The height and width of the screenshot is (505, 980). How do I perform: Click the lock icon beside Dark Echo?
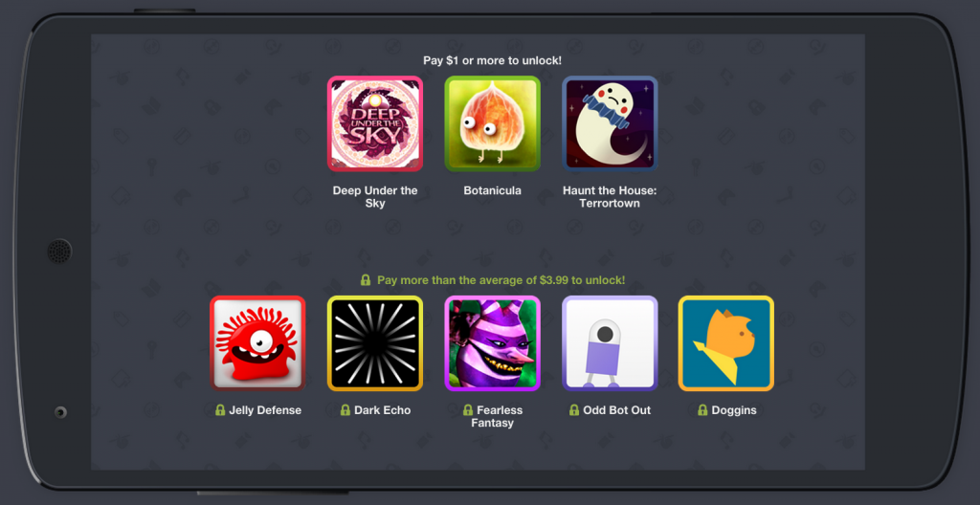point(345,410)
